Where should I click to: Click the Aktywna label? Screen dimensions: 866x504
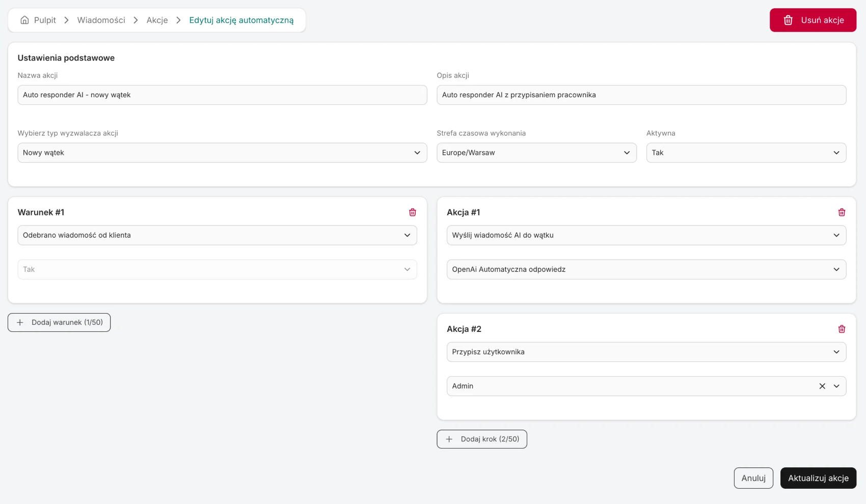[661, 133]
